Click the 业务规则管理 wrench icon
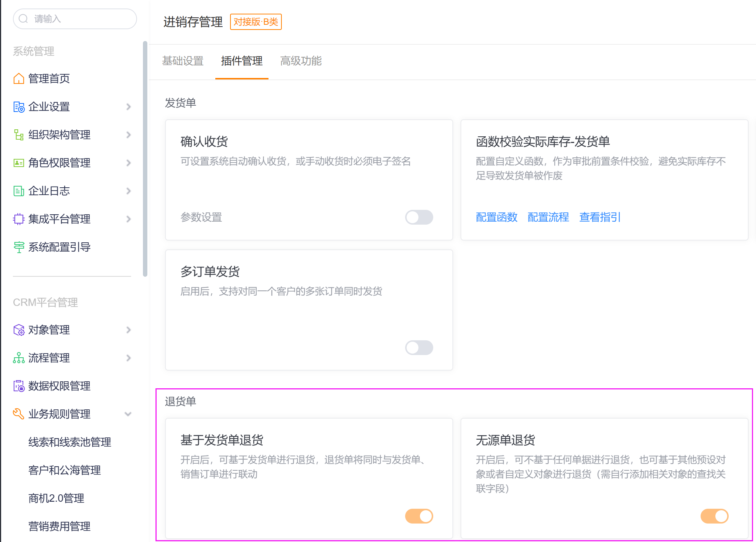Viewport: 756px width, 542px height. pos(18,414)
